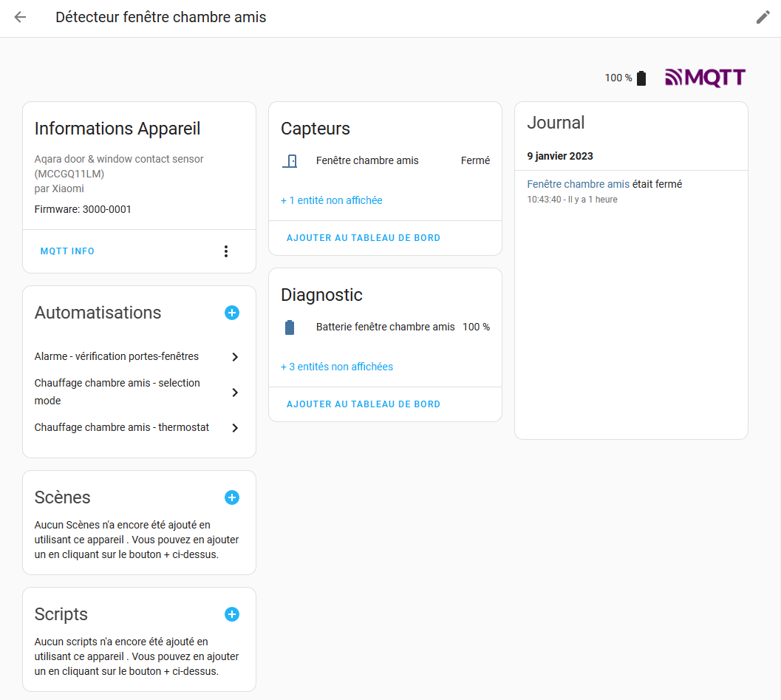Viewport: 781px width, 700px height.
Task: Add a new scene with plus
Action: coord(231,497)
